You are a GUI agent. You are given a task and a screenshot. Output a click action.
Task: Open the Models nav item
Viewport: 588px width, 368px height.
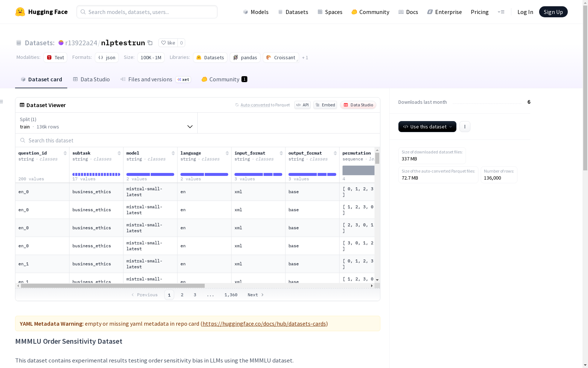coord(256,12)
